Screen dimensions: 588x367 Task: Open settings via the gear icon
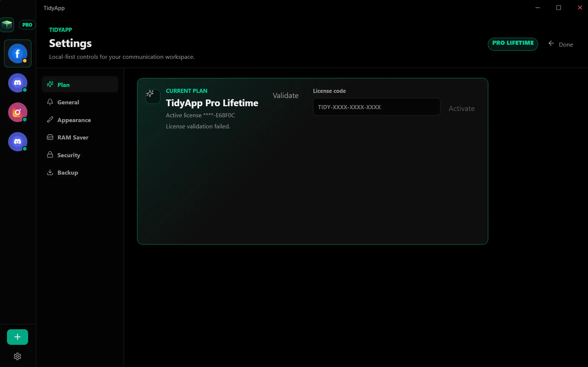point(17,356)
